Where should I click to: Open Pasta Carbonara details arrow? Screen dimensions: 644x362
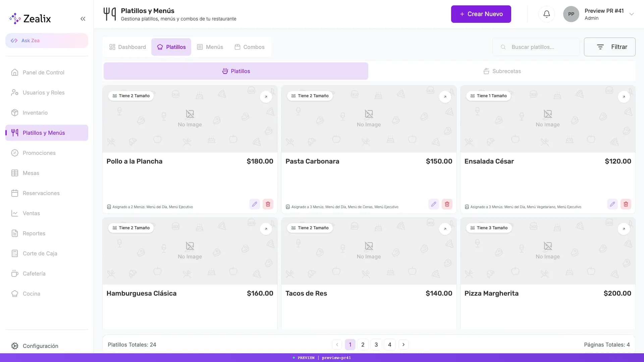point(445,97)
